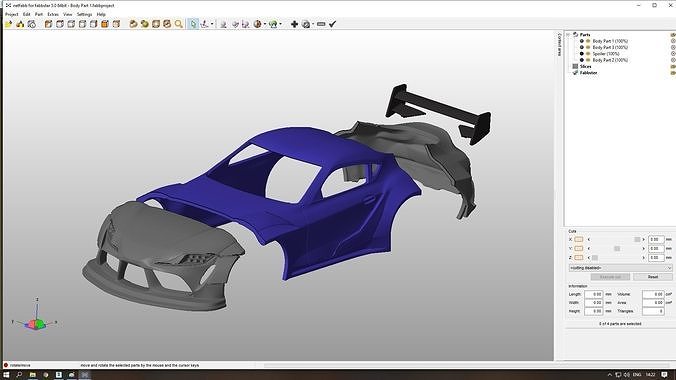Click the Z cut slider handle

click(x=595, y=258)
